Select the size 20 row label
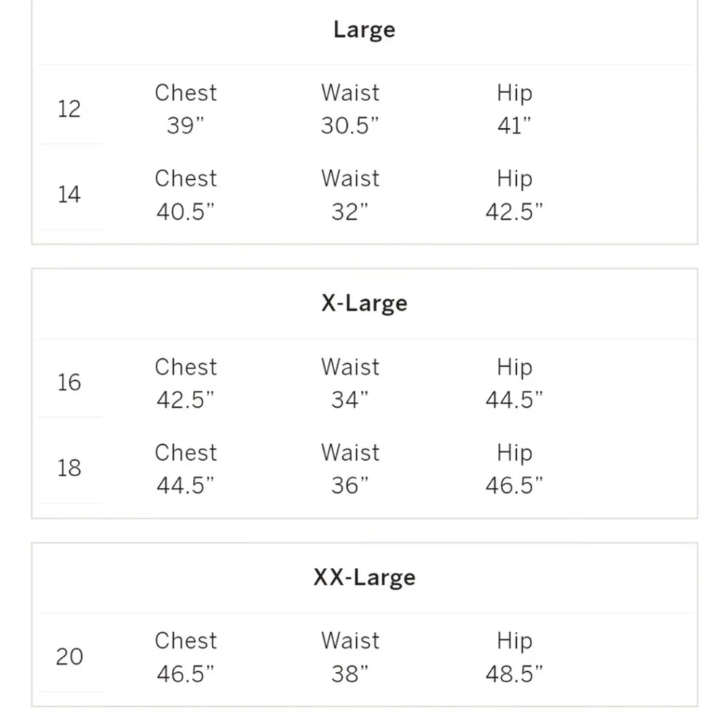This screenshot has width=728, height=728. [x=69, y=657]
